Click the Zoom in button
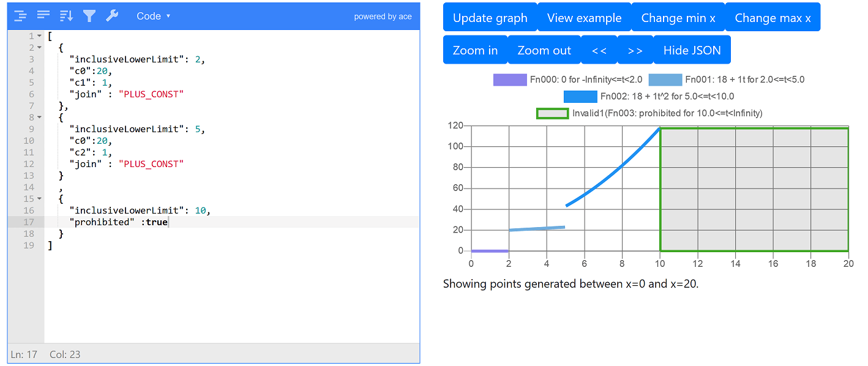The width and height of the screenshot is (868, 366). pos(475,50)
